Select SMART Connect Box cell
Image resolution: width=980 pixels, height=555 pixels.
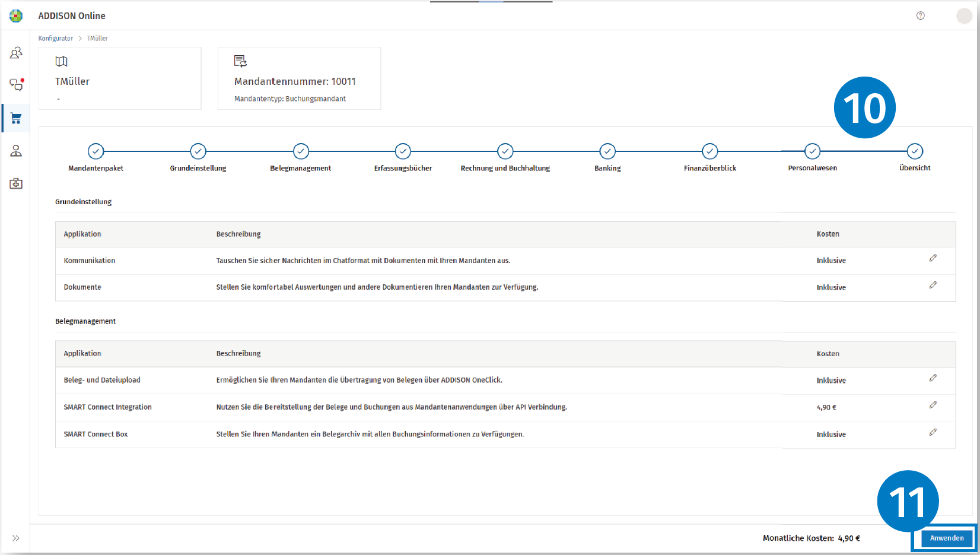tap(96, 435)
